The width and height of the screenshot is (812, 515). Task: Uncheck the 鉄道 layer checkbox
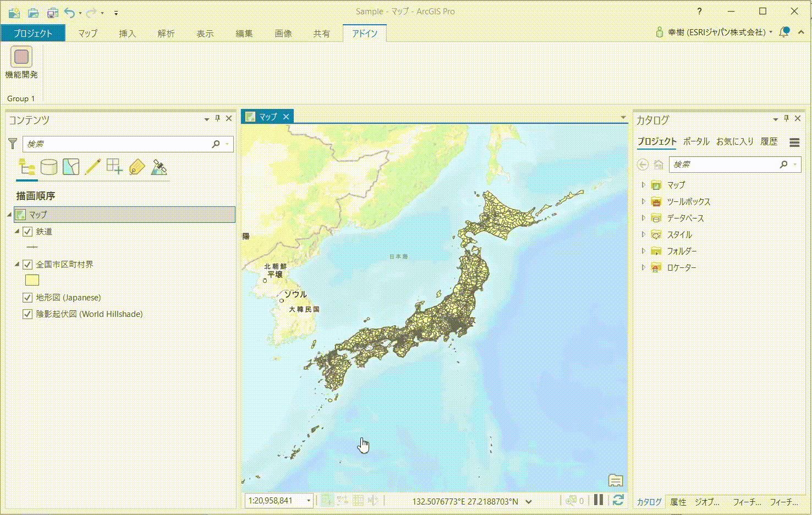tap(28, 232)
